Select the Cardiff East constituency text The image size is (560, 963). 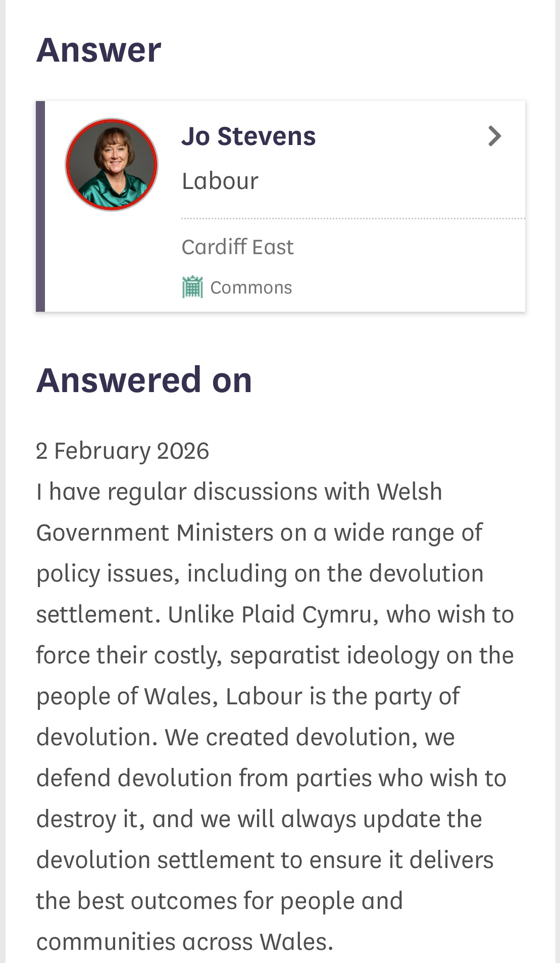tap(237, 247)
